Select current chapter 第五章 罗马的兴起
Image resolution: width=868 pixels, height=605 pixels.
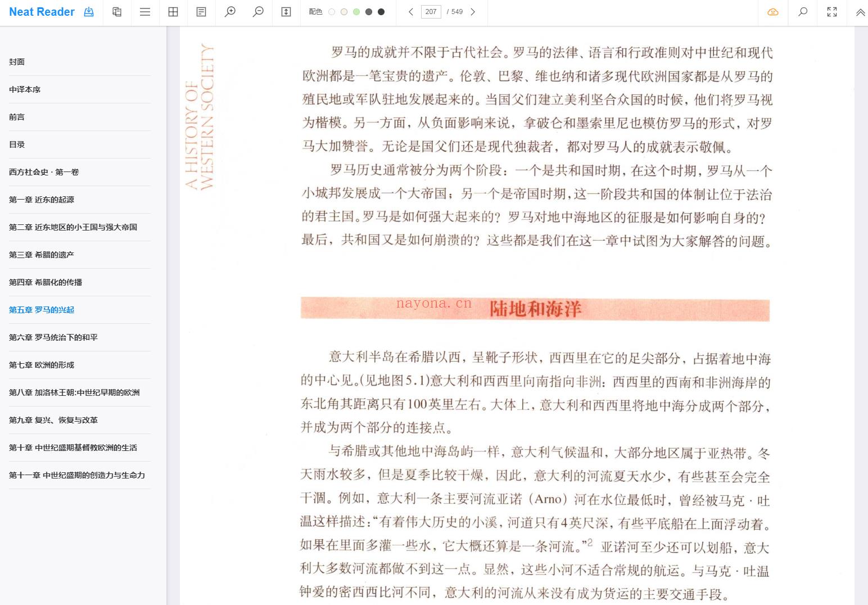click(80, 310)
